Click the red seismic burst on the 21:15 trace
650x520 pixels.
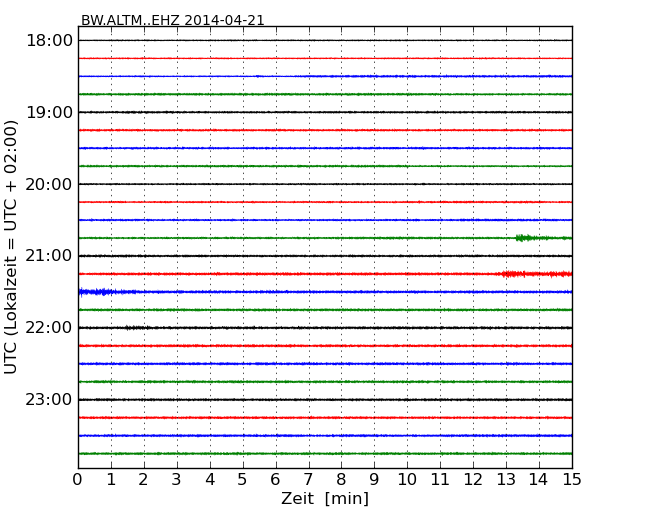click(535, 274)
